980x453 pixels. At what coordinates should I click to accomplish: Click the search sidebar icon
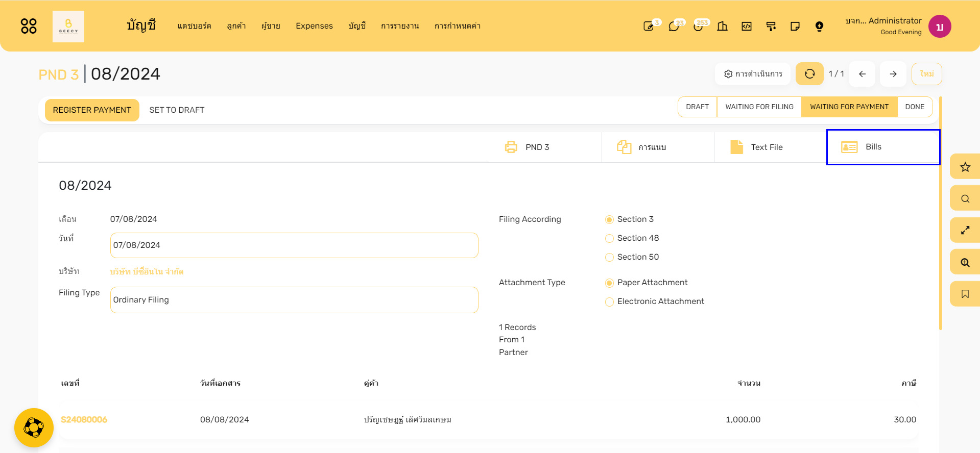point(965,198)
